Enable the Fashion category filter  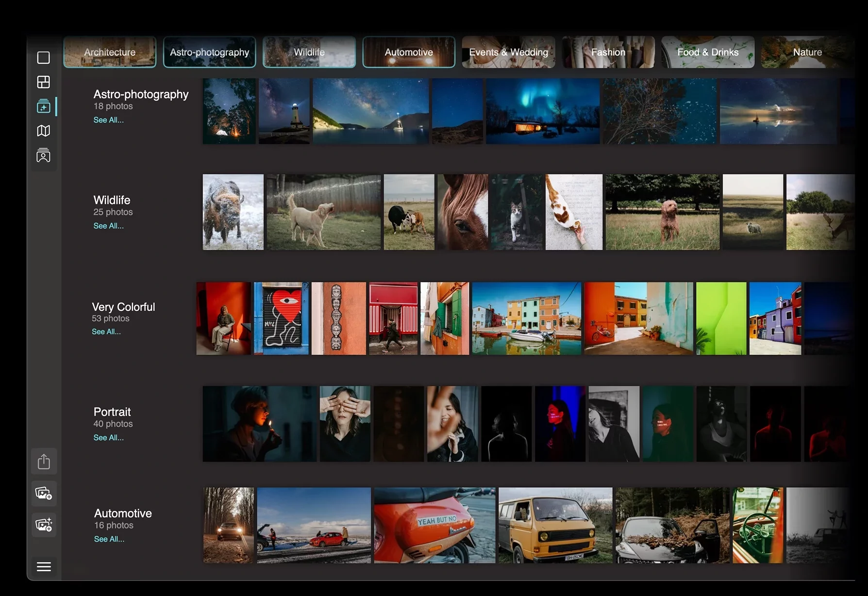tap(608, 52)
